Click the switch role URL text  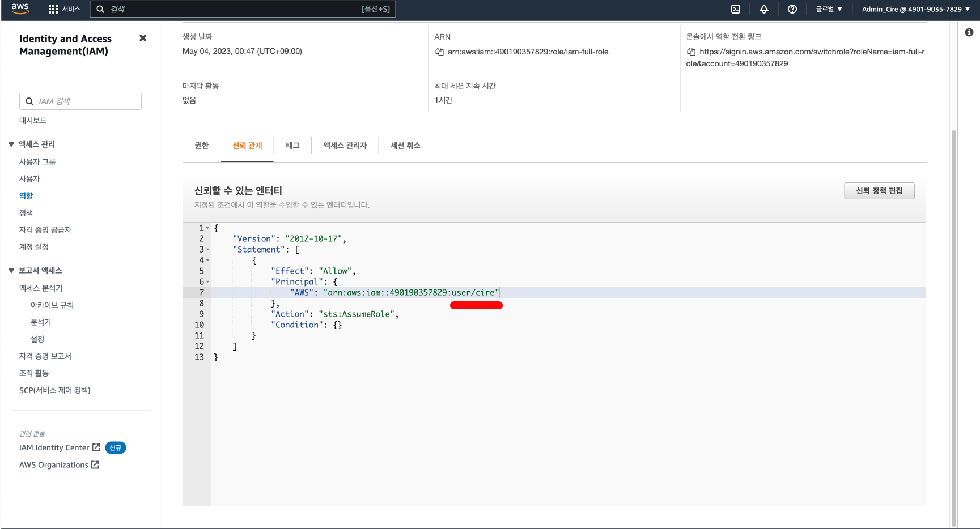(805, 57)
